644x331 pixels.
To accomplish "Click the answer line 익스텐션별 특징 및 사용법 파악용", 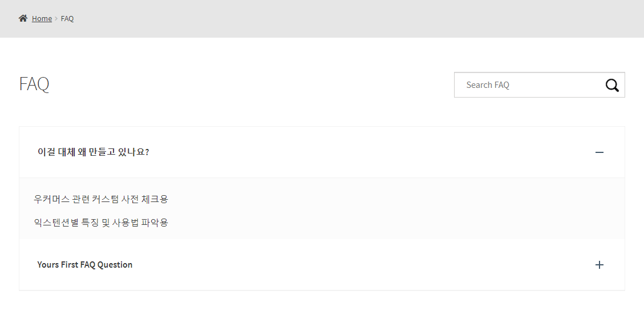I will [100, 223].
